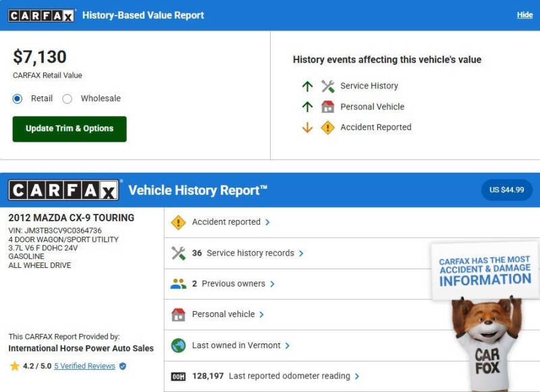Expand the 36 Service history records chevron
Screen dimensions: 540x392
click(301, 254)
